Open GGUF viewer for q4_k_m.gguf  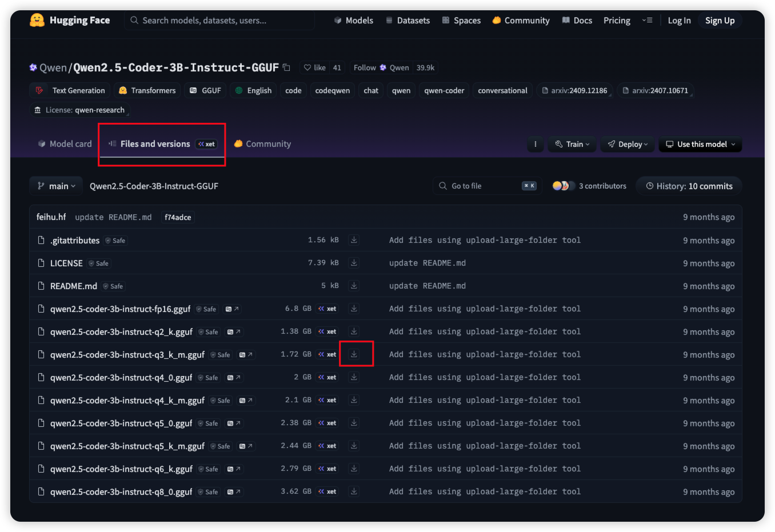pos(246,401)
